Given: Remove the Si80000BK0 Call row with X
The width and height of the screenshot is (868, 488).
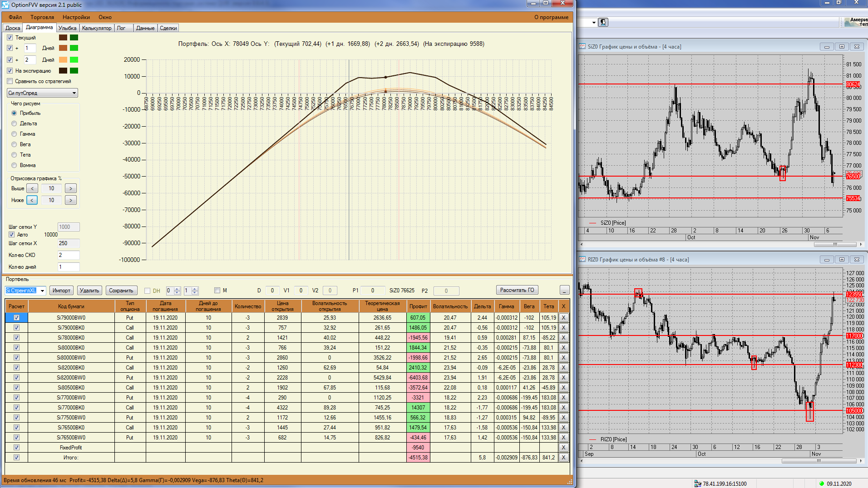Looking at the screenshot, I should [563, 348].
